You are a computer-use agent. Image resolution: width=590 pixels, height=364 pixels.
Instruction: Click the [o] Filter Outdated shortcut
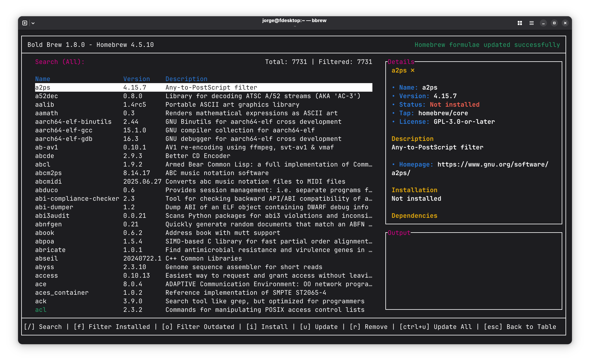(198, 327)
